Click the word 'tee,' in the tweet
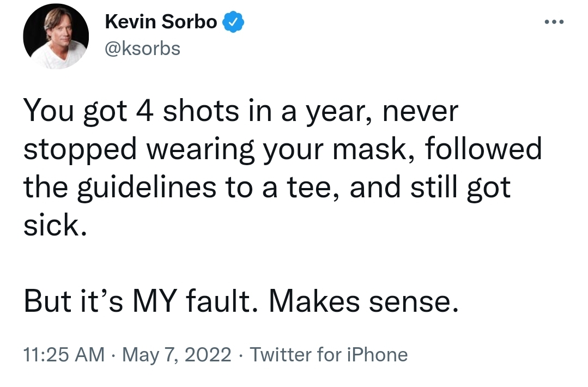588x387 pixels. pyautogui.click(x=313, y=188)
